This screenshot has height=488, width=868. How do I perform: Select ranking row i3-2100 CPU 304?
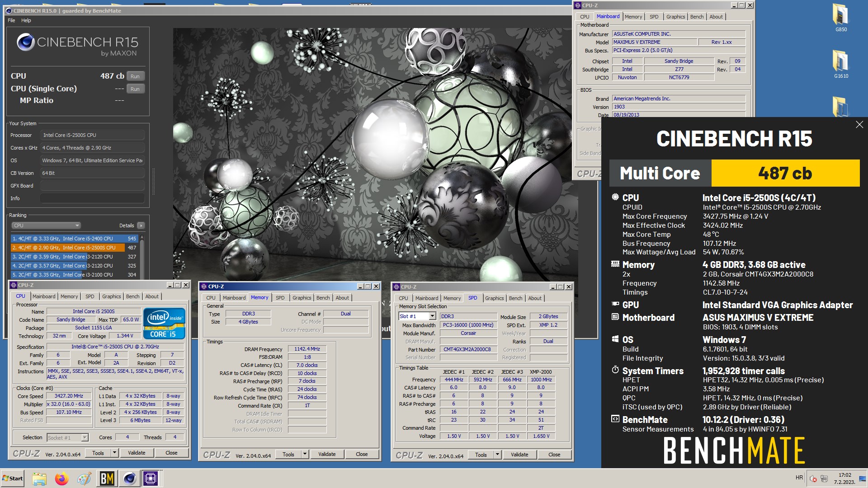click(x=75, y=275)
